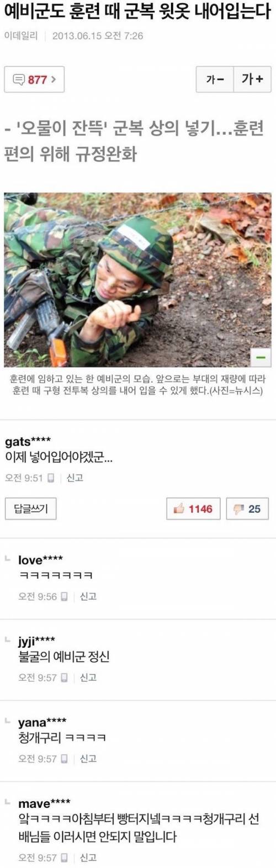Screen dimensions: 276x868
Task: Report yana**** comment via 신고
Action: coord(88,759)
